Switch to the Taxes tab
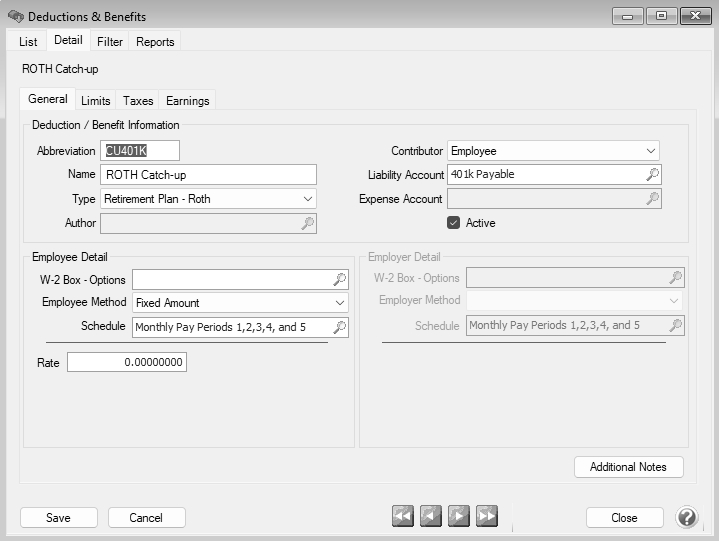Screen dimensions: 719x541 pyautogui.click(x=138, y=101)
